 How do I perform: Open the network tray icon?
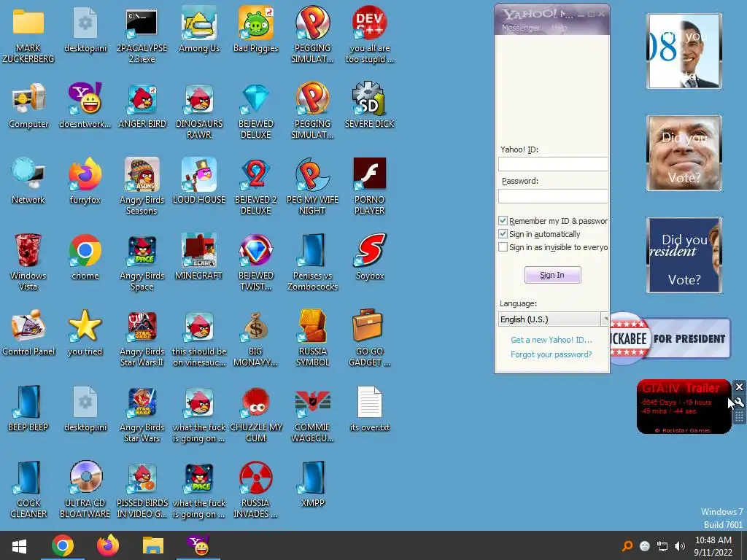click(x=662, y=546)
